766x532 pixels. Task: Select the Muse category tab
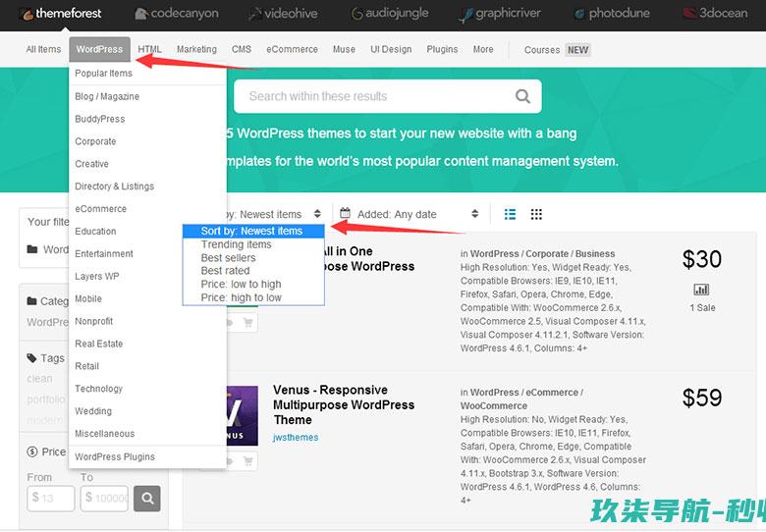pyautogui.click(x=344, y=49)
